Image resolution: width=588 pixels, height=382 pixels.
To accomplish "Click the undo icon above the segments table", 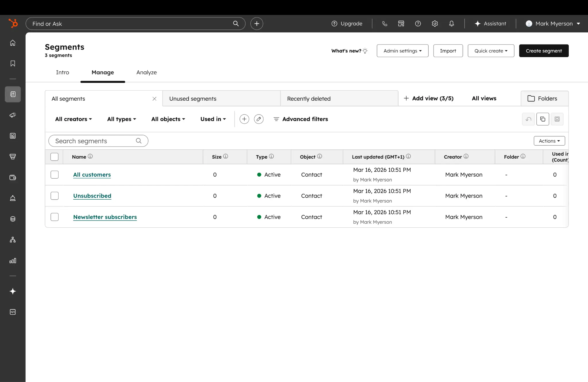I will tap(528, 119).
